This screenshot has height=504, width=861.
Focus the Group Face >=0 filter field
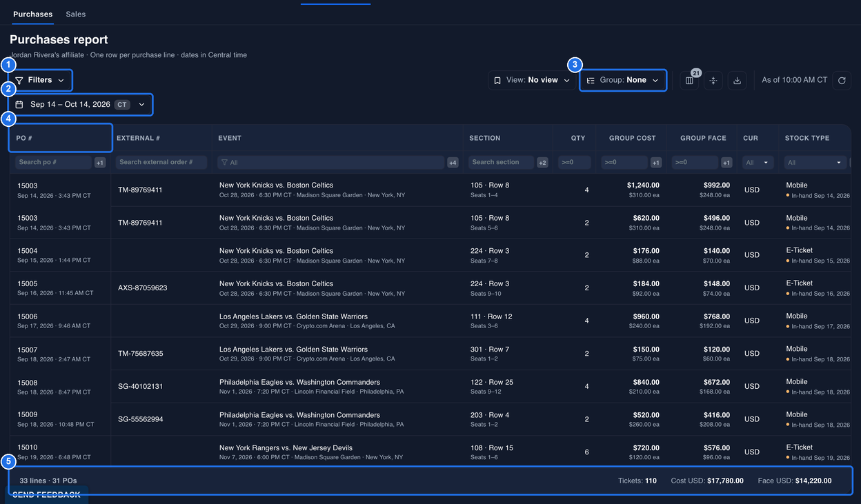(x=695, y=163)
